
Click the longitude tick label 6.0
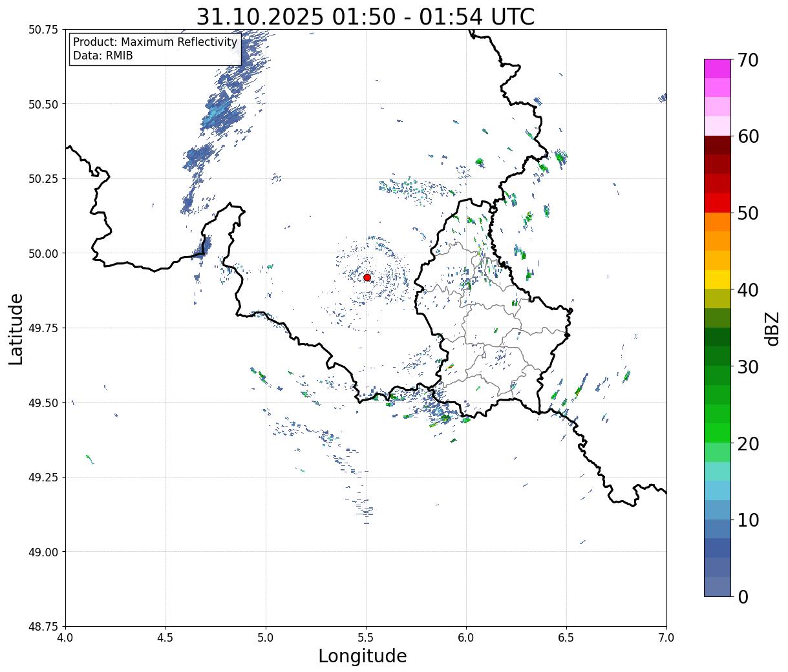[x=466, y=638]
